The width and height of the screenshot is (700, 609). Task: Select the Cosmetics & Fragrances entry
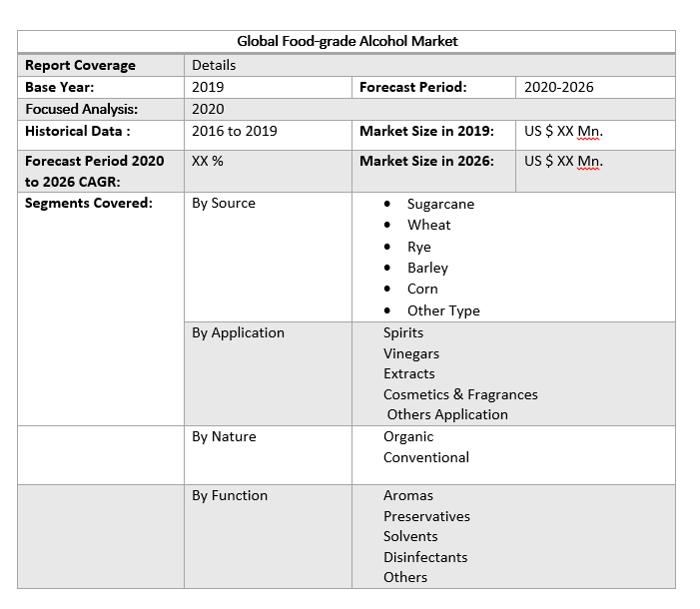460,394
